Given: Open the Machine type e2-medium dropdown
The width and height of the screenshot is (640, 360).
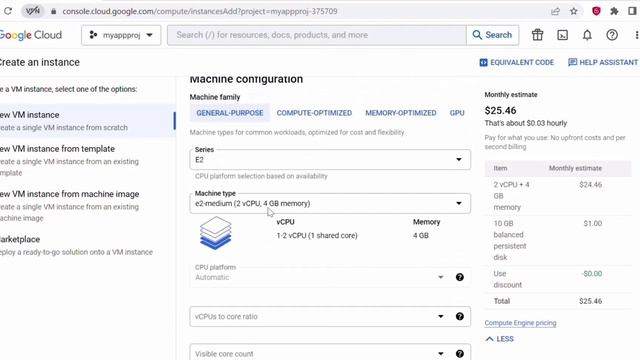Looking at the screenshot, I should [330, 203].
